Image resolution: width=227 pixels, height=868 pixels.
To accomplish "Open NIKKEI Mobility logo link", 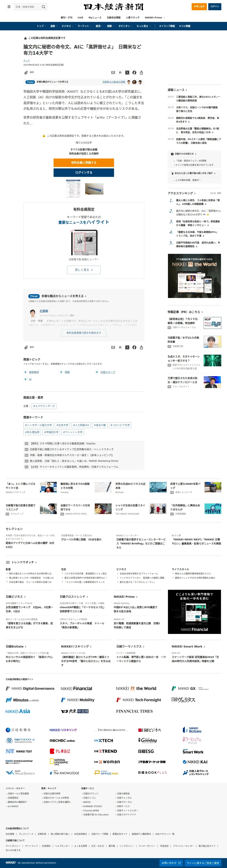I will [x=78, y=700].
